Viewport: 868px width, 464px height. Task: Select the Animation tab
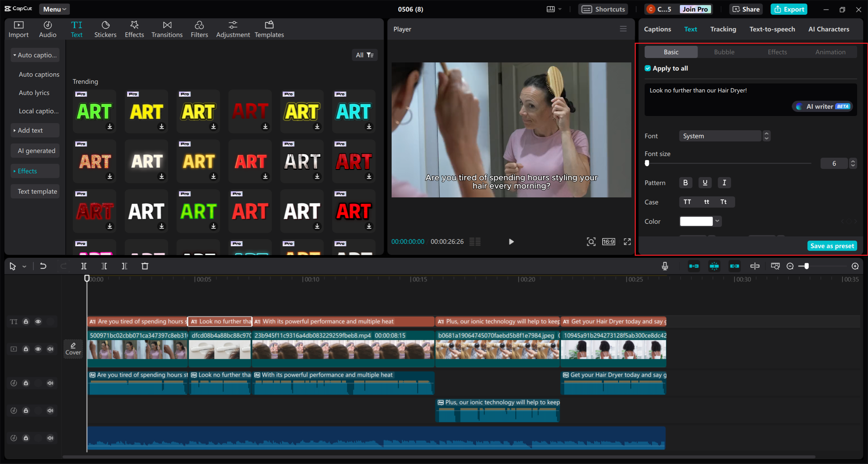tap(830, 52)
